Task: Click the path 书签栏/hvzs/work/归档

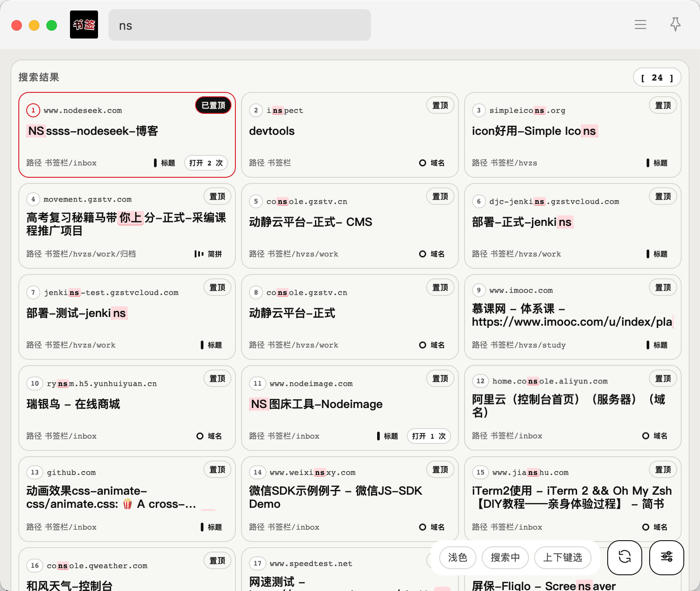Action: (x=90, y=254)
